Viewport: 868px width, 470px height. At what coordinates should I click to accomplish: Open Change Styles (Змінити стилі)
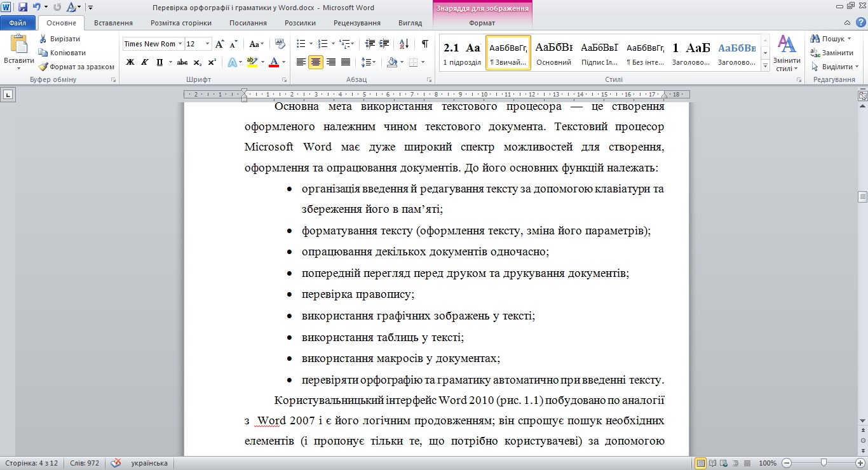click(787, 54)
